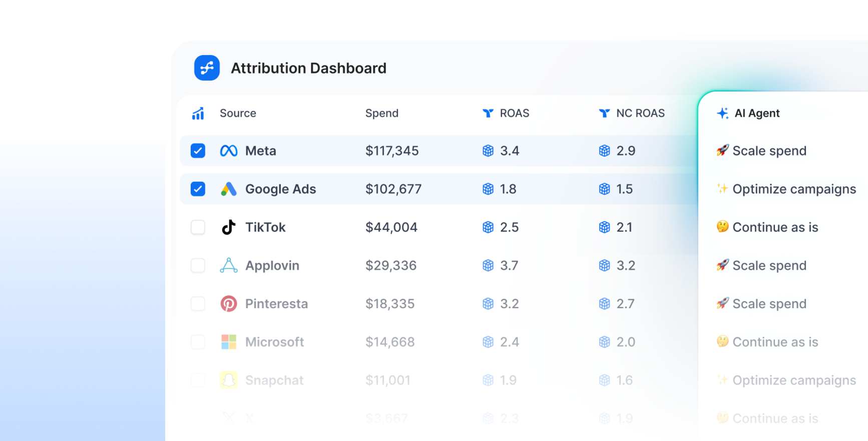Click the Snapchat ghost icon

click(x=229, y=380)
